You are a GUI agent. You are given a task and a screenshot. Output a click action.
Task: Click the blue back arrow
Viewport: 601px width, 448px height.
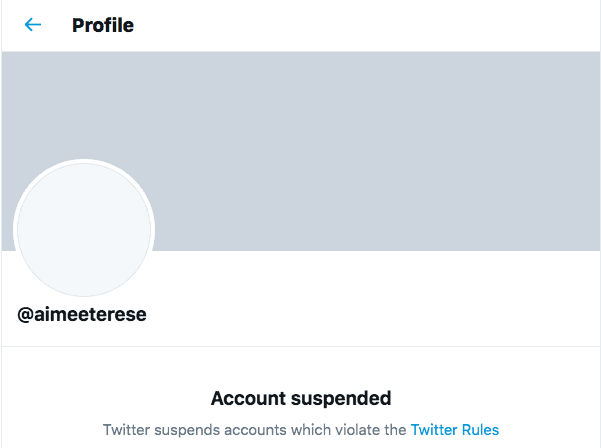coord(33,25)
